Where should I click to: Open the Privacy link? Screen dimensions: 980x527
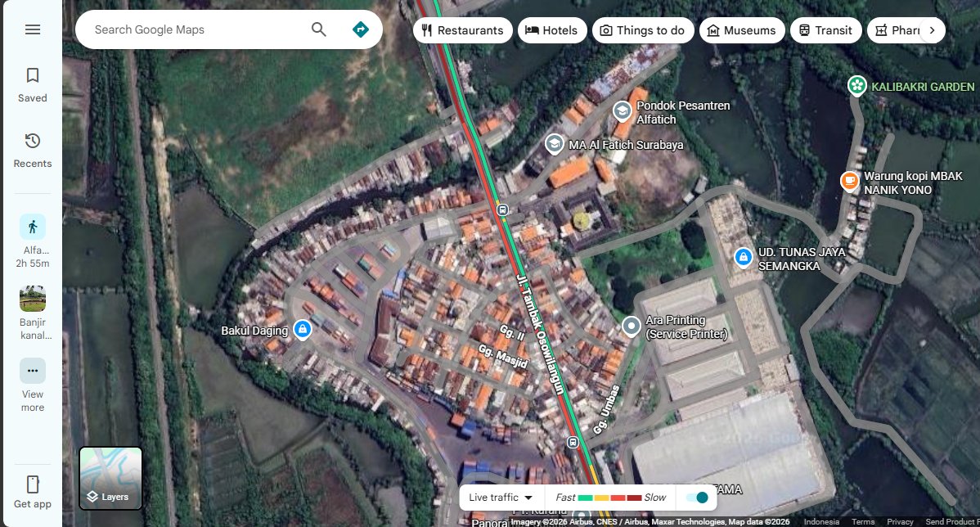pos(900,521)
